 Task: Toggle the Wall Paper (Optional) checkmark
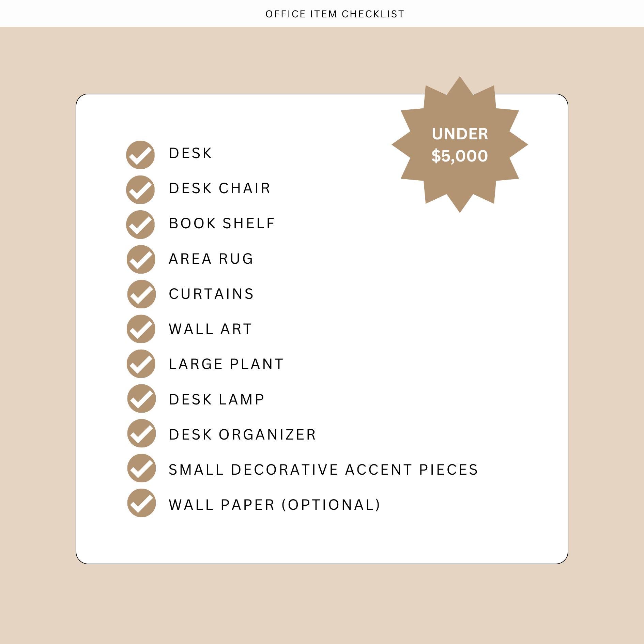[141, 503]
